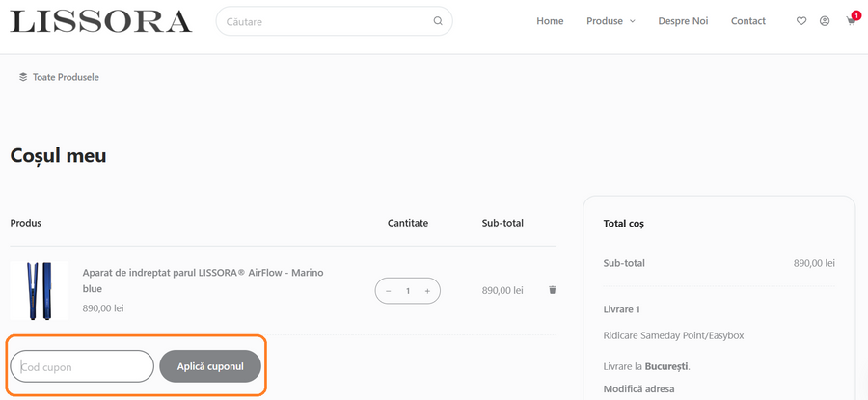The height and width of the screenshot is (400, 868).
Task: Navigate to the Contact page
Action: coord(748,21)
